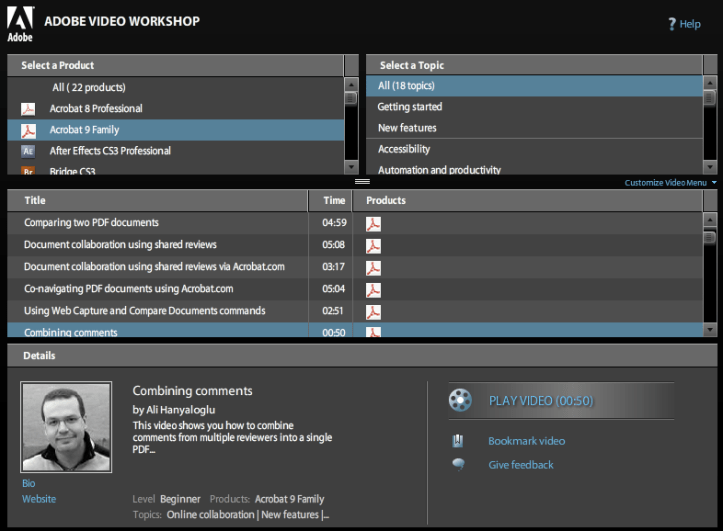Select Co-navigating PDF documents using Acrobat.com
Image resolution: width=723 pixels, height=531 pixels.
click(x=355, y=289)
